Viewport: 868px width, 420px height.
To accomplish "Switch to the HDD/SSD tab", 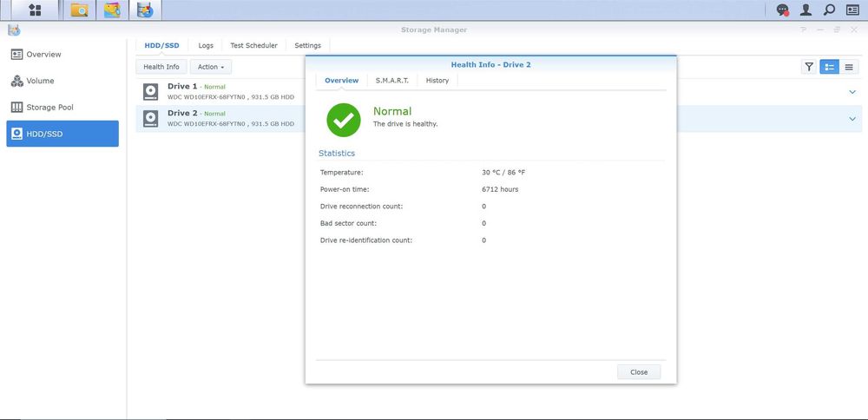I will point(161,45).
